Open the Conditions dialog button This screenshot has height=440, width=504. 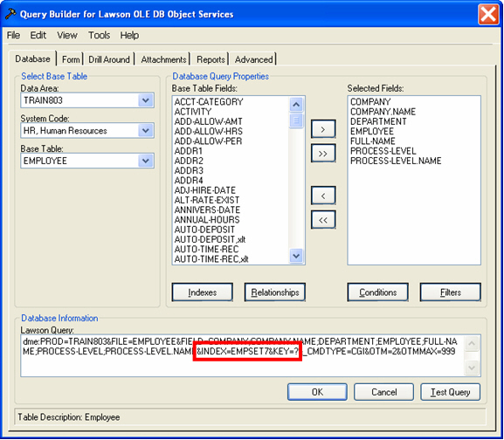(x=377, y=292)
